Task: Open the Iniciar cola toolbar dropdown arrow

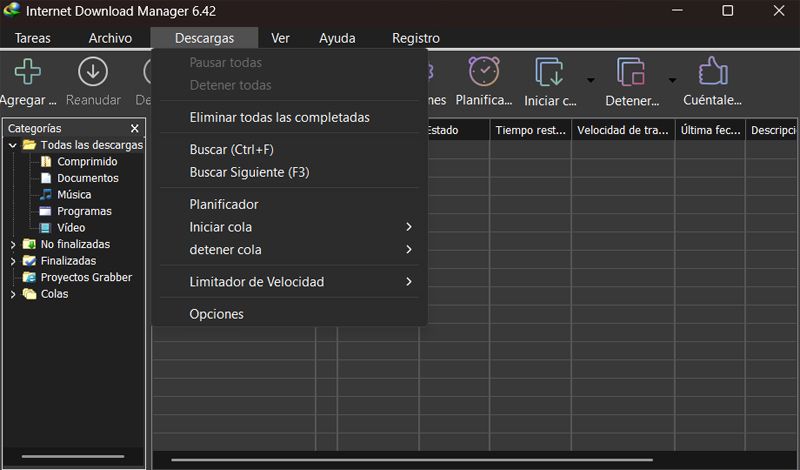Action: (x=590, y=80)
